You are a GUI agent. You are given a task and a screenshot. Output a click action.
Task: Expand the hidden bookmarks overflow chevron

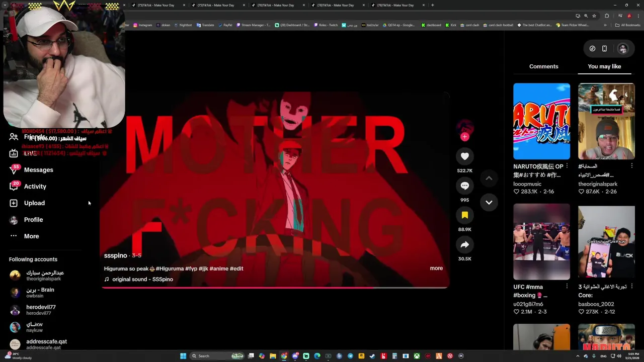tap(605, 25)
